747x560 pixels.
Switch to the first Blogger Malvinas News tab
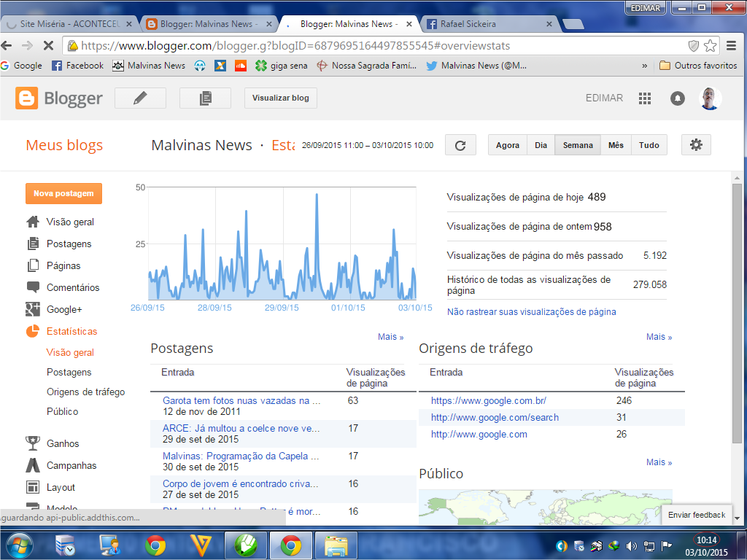pos(209,24)
